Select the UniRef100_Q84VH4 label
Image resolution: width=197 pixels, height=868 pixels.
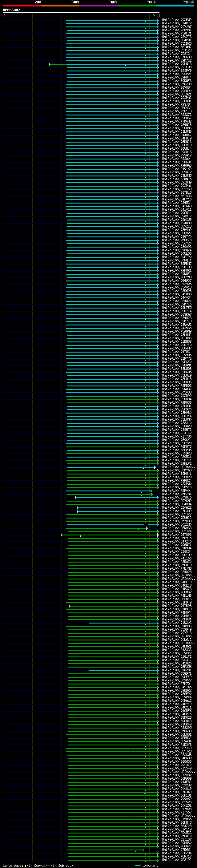[x=177, y=504]
